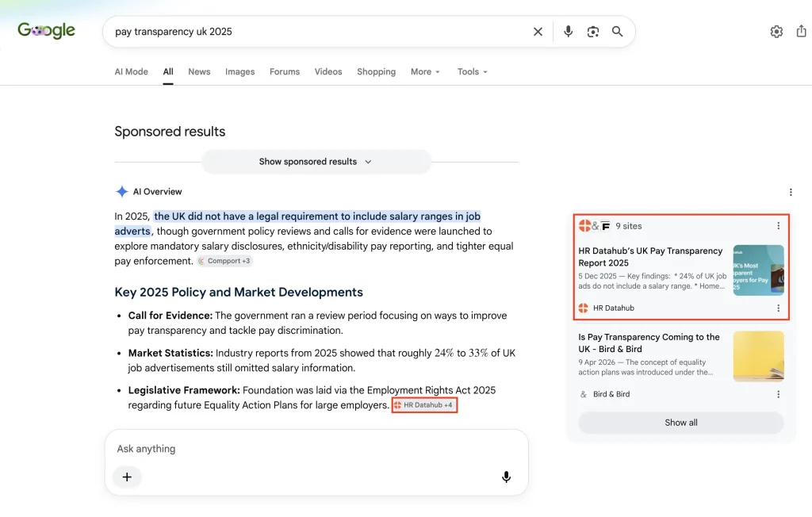Start voice search with microphone icon in search bar

click(x=568, y=32)
